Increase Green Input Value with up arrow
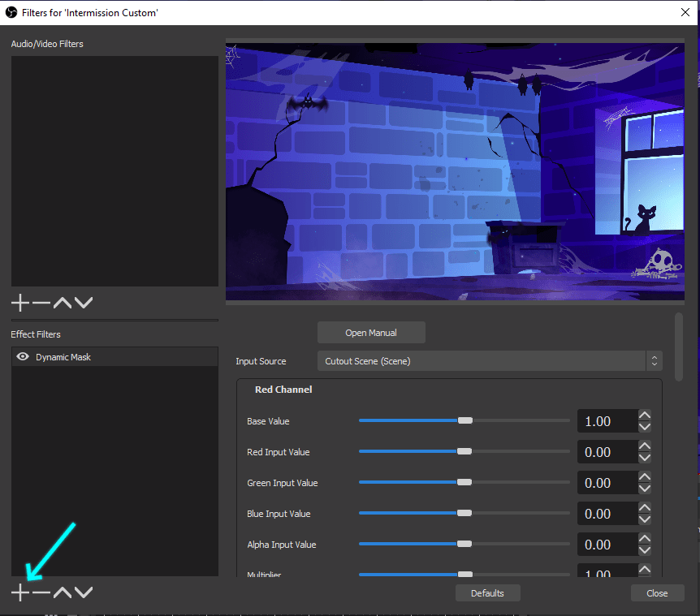Screen dimensions: 700x616 coord(645,477)
